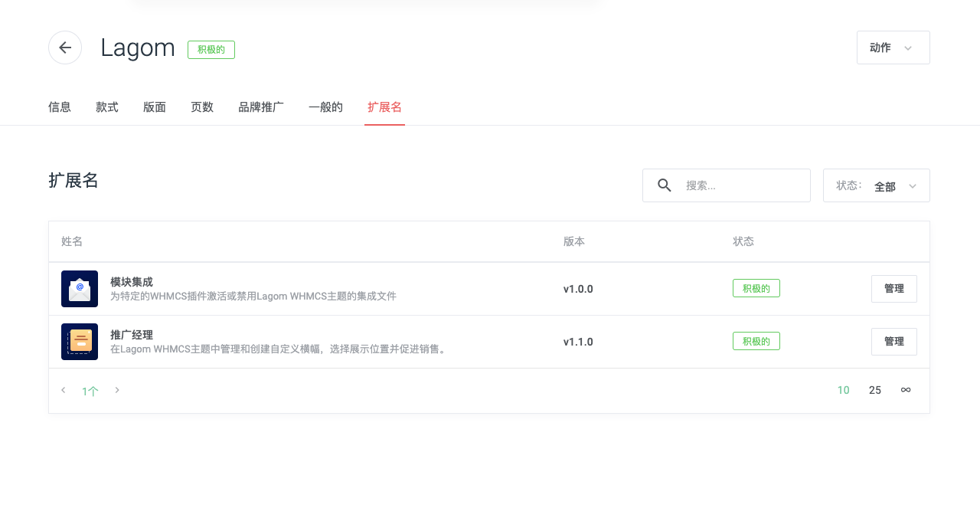980x508 pixels.
Task: Click version v1.0.0 cell
Action: (x=578, y=289)
